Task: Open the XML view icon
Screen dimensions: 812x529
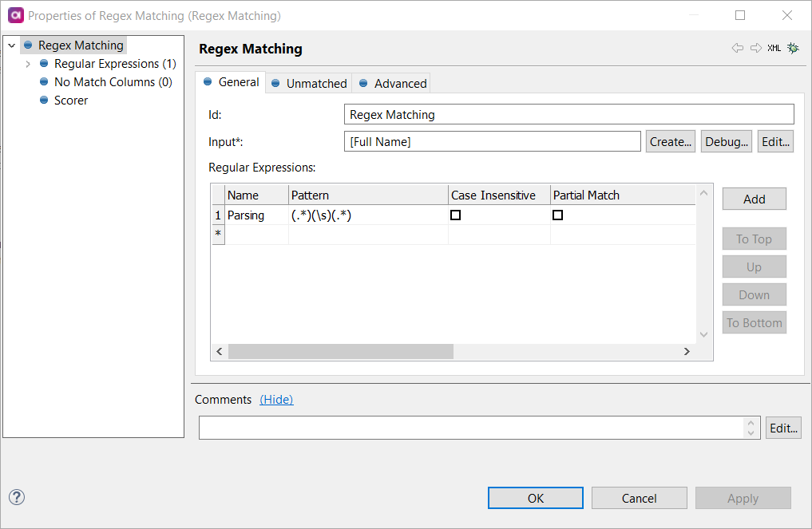Action: pos(774,48)
